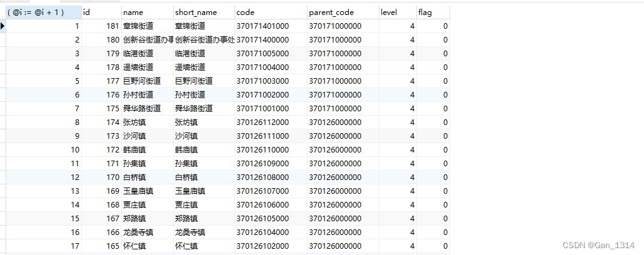Select code cell 370171400000

[x=271, y=40]
